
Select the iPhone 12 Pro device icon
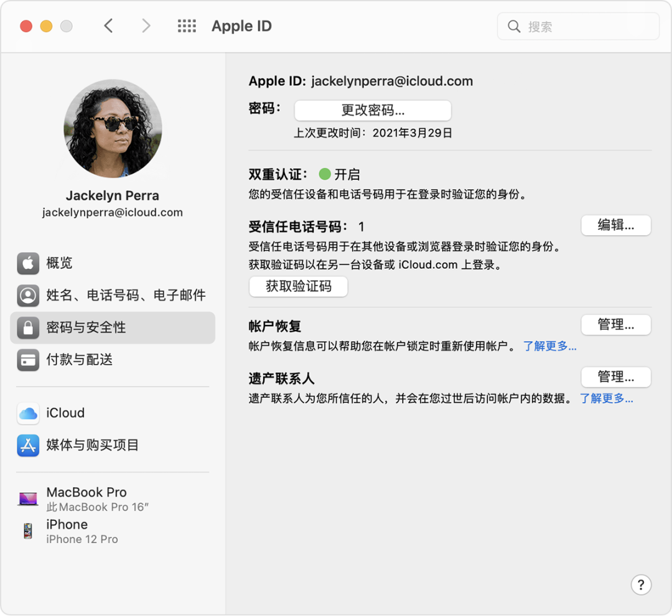[x=27, y=530]
